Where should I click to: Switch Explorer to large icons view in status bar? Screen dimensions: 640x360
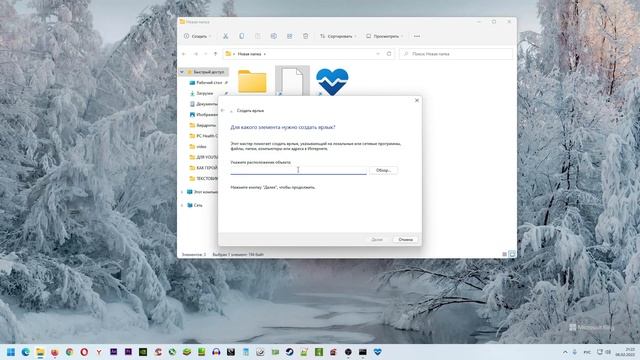click(x=512, y=254)
